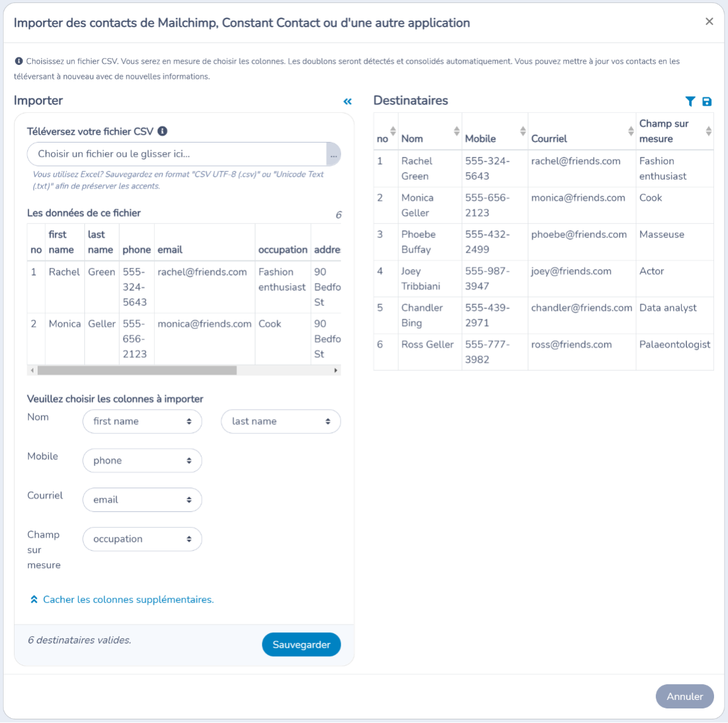Screen dimensions: 728x723
Task: Collapse extra columns via Cacher les colonnes supplémentaires
Action: (121, 600)
